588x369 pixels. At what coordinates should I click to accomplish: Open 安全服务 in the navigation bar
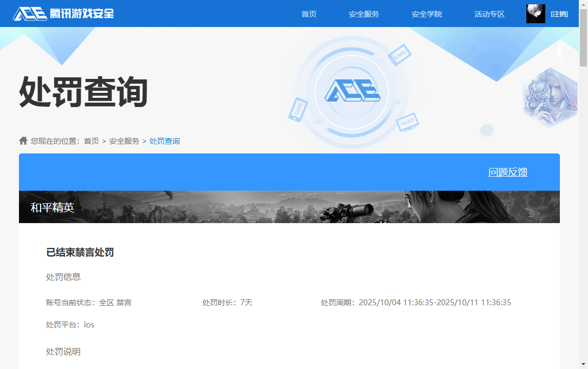[365, 14]
